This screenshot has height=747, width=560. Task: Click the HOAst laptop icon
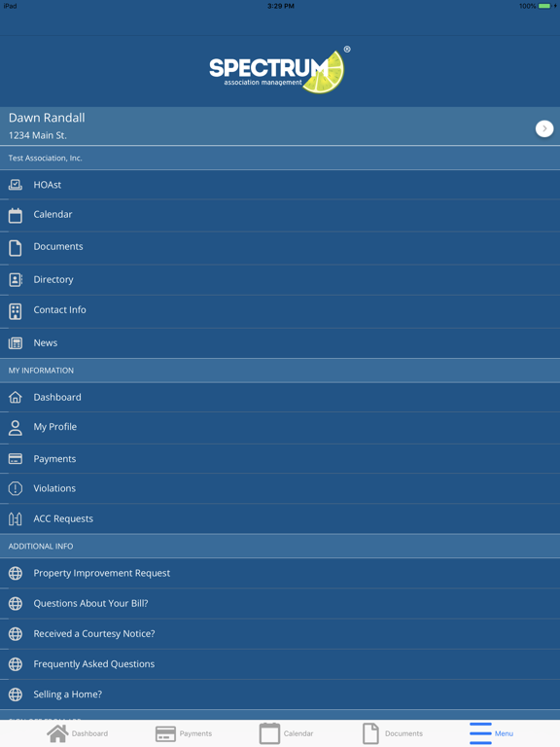(16, 185)
